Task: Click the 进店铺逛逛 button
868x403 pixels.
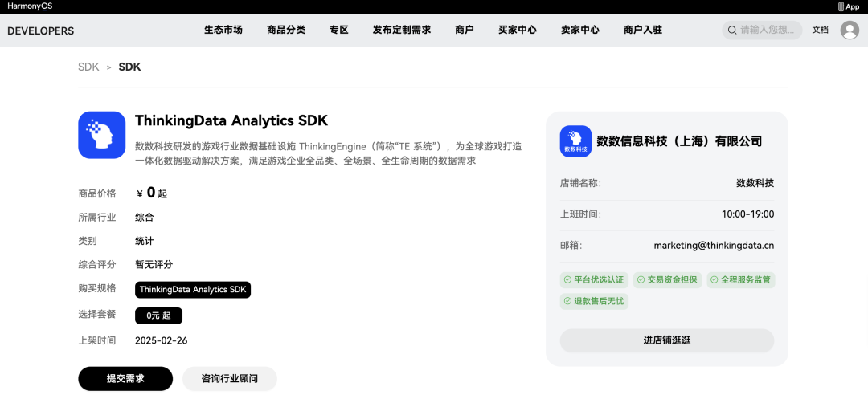Action: [x=666, y=340]
